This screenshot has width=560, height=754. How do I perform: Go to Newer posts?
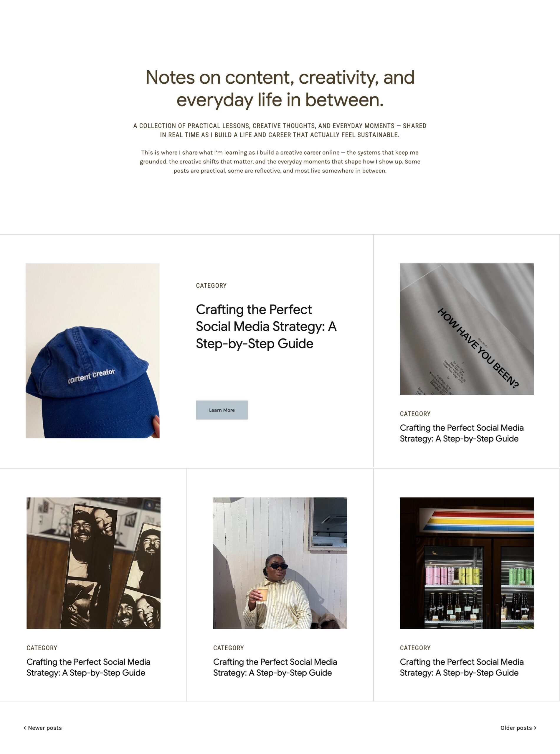[x=43, y=727]
